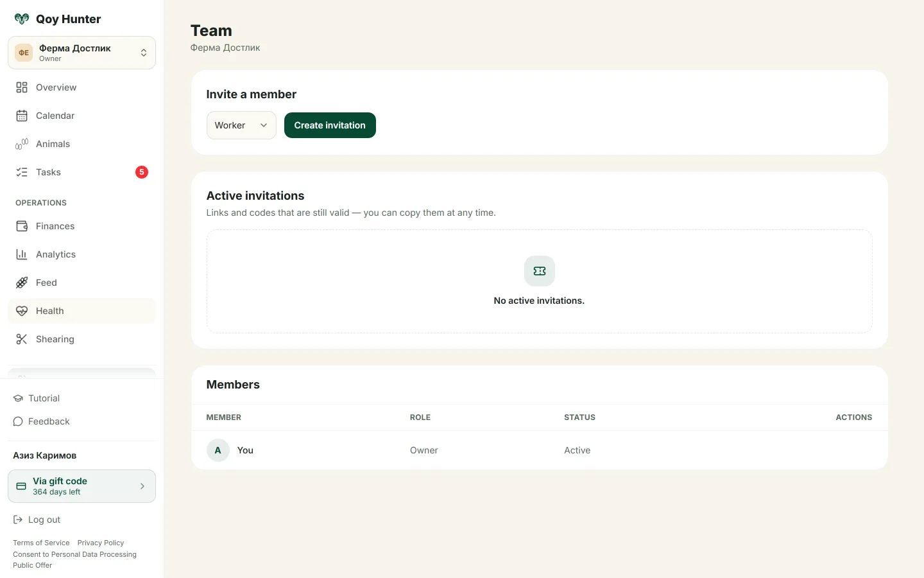The height and width of the screenshot is (578, 924).
Task: Select the You member row avatar
Action: click(218, 450)
